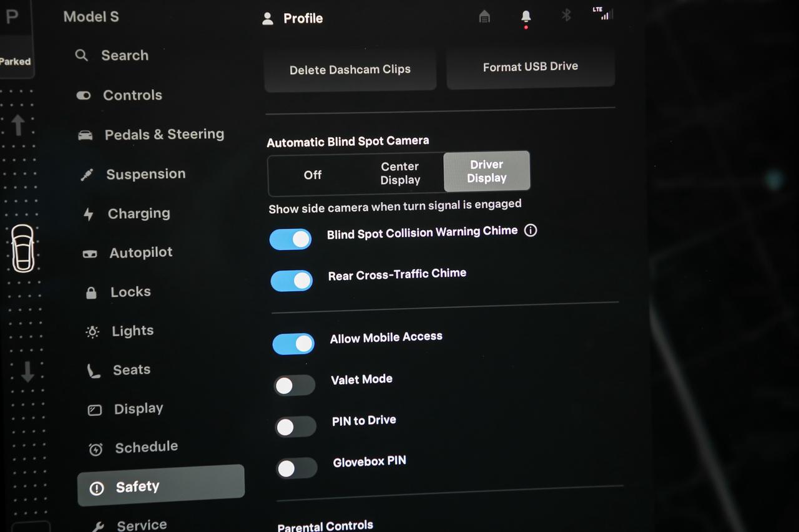Tap the info icon beside Blind Spot Chime
Image resolution: width=799 pixels, height=532 pixels.
531,231
